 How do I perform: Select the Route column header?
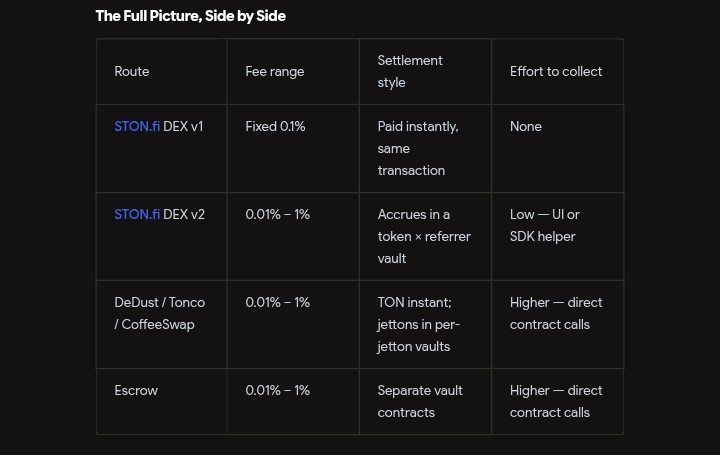[132, 72]
